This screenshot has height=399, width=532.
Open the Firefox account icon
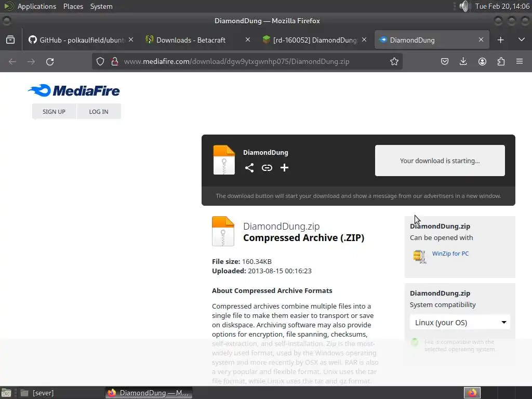click(x=482, y=61)
